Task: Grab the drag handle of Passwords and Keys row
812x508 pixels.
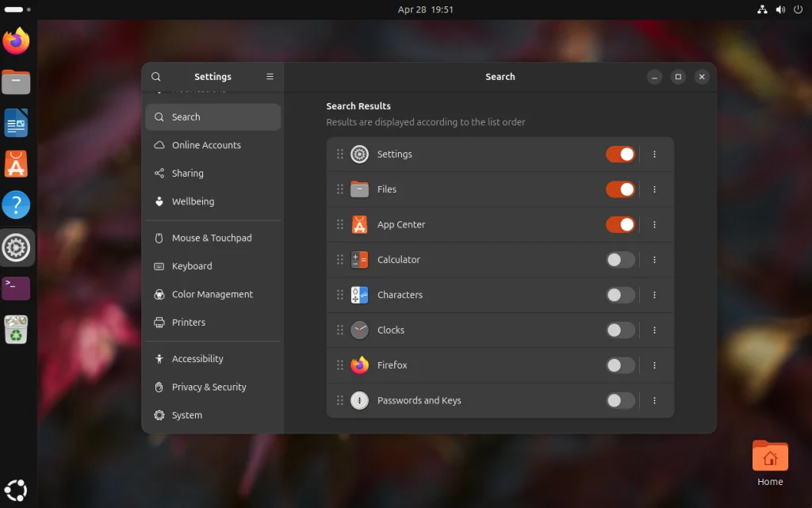Action: pyautogui.click(x=339, y=400)
